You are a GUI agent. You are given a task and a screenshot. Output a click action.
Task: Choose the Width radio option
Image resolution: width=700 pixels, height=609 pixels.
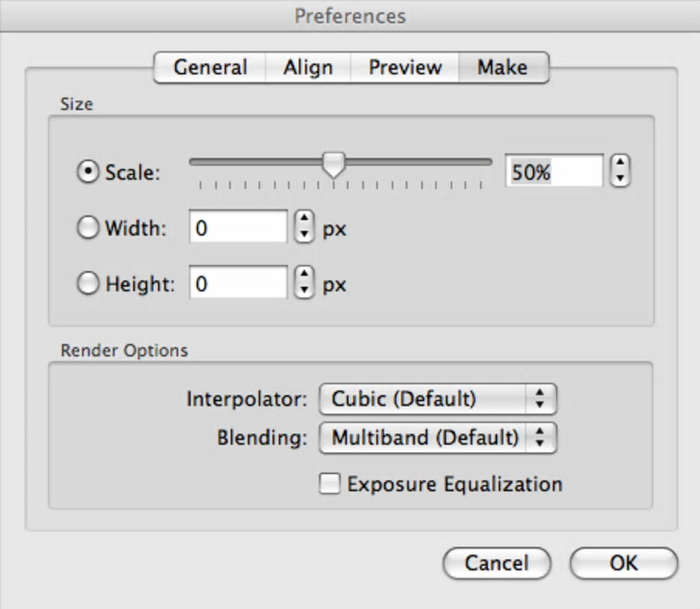point(87,228)
